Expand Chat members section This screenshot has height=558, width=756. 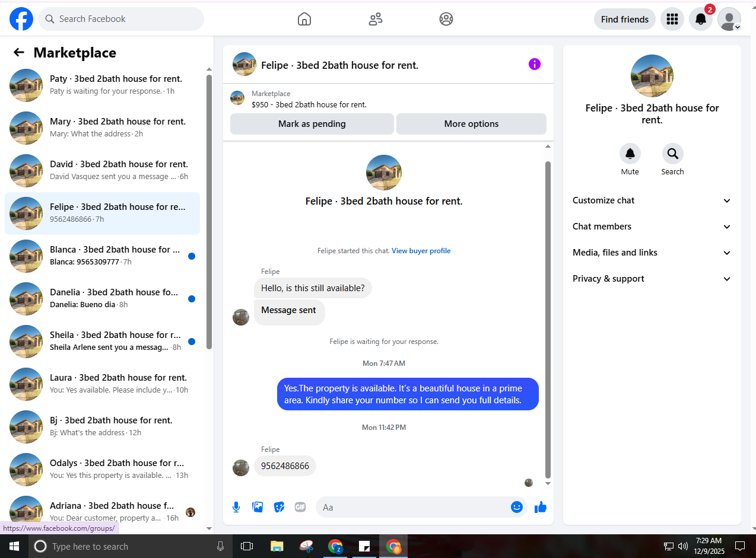tap(652, 227)
